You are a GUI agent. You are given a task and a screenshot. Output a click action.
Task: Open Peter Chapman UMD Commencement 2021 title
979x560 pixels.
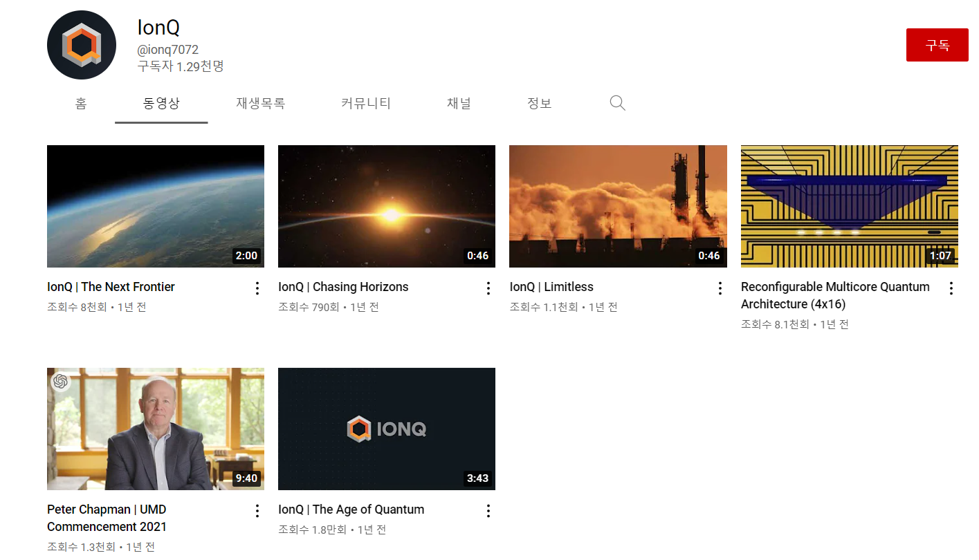pyautogui.click(x=107, y=518)
